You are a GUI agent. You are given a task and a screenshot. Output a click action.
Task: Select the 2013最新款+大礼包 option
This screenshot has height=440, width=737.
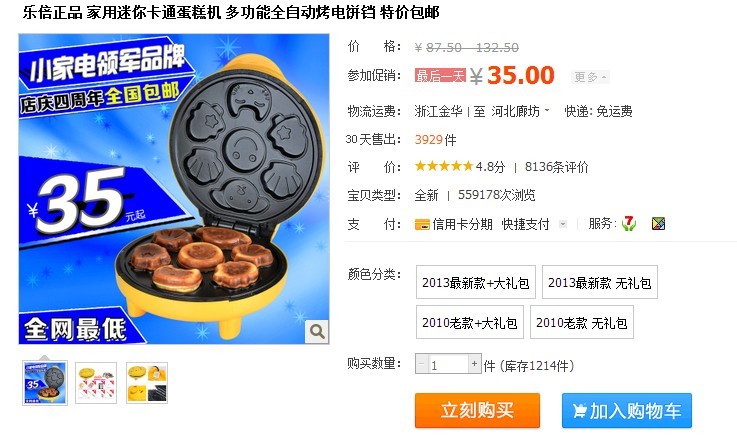tap(476, 282)
